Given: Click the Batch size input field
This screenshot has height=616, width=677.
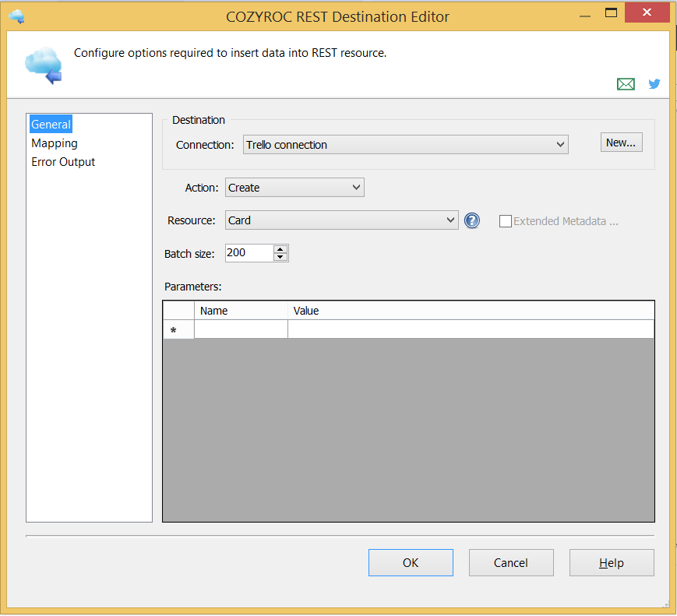Looking at the screenshot, I should [x=249, y=253].
